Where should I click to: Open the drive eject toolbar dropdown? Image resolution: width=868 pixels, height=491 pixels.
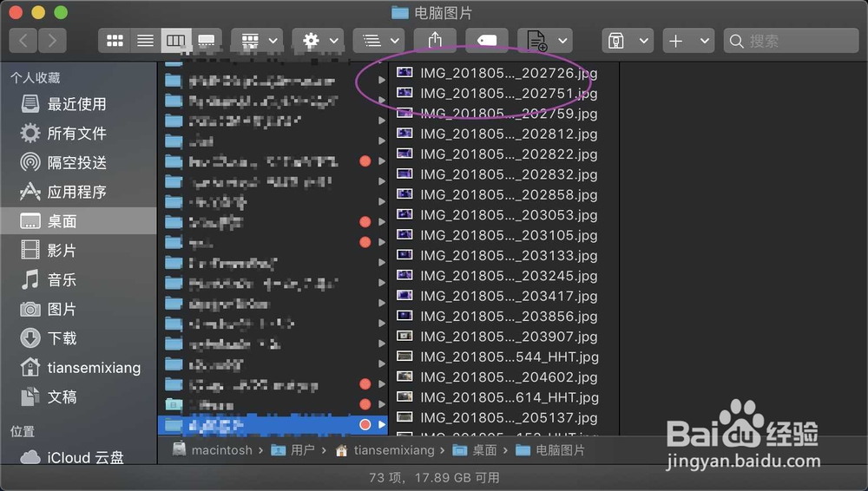[x=628, y=41]
